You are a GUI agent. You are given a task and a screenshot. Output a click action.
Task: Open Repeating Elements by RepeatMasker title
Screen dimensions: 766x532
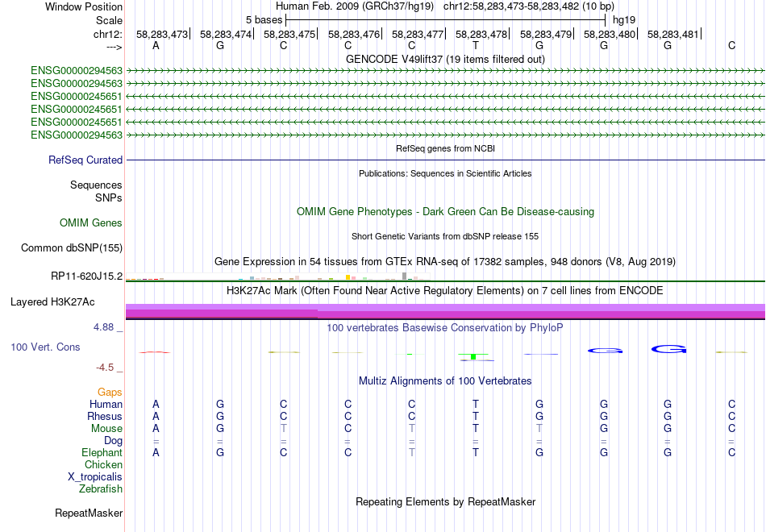click(x=445, y=502)
